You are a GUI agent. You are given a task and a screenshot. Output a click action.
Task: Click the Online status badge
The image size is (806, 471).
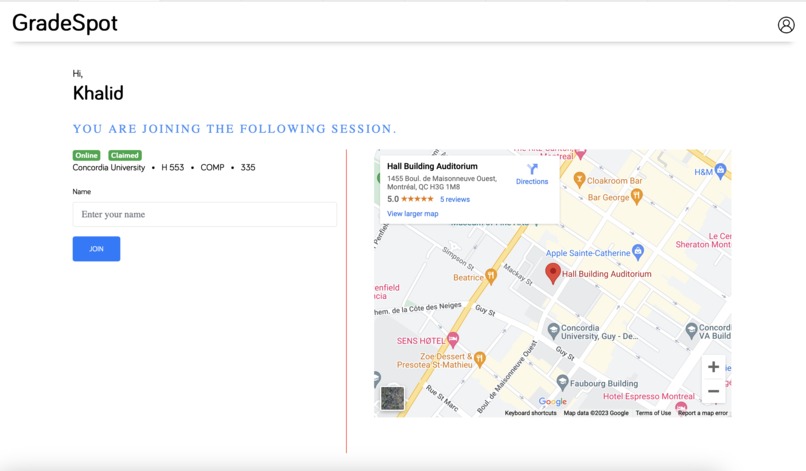(86, 155)
